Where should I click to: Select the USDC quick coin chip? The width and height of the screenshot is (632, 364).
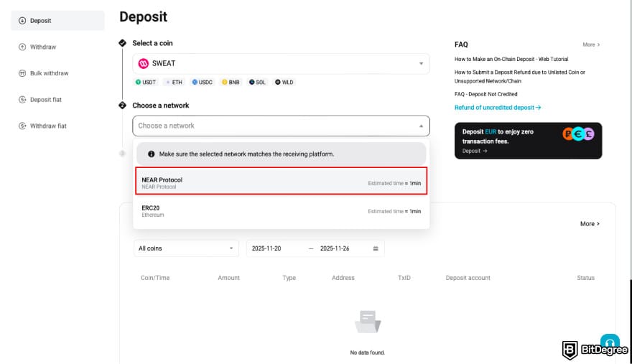[x=203, y=83]
